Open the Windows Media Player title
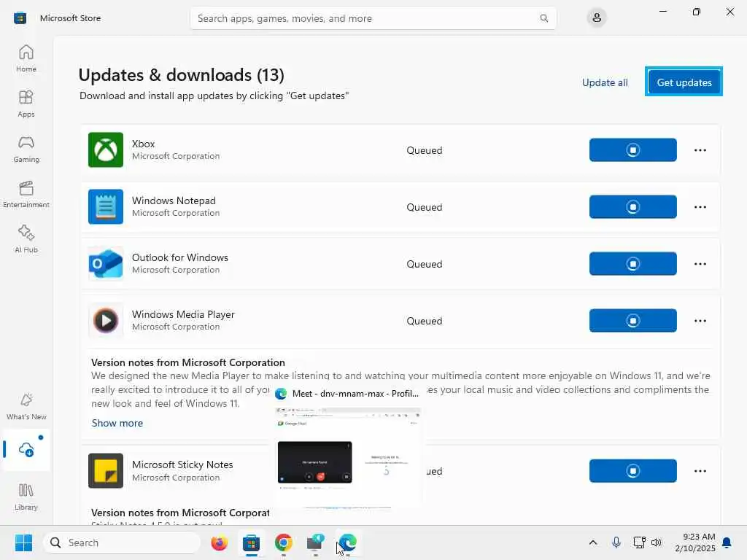 [183, 314]
